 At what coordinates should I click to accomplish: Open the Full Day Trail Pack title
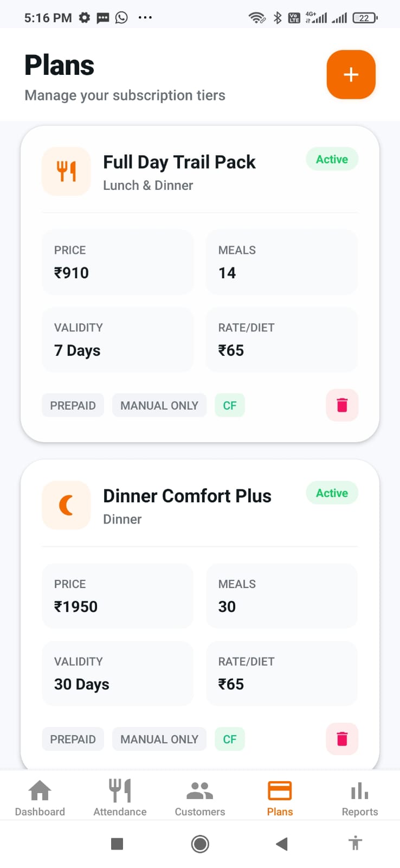[x=179, y=162]
